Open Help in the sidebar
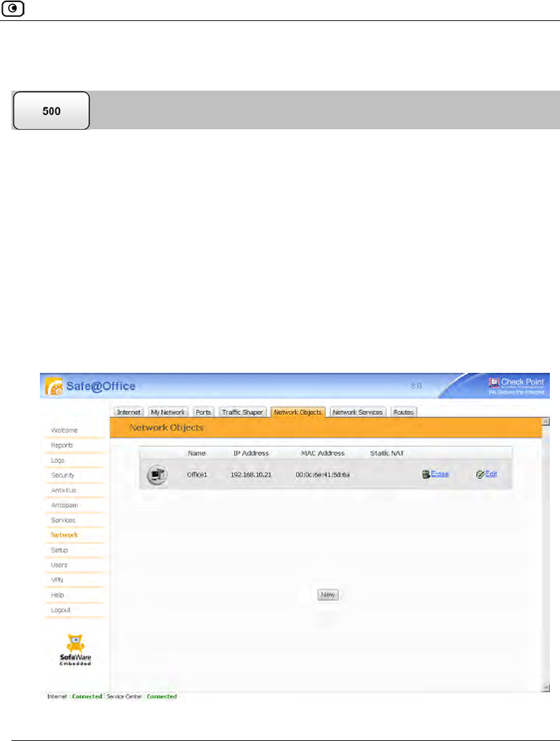 click(57, 595)
